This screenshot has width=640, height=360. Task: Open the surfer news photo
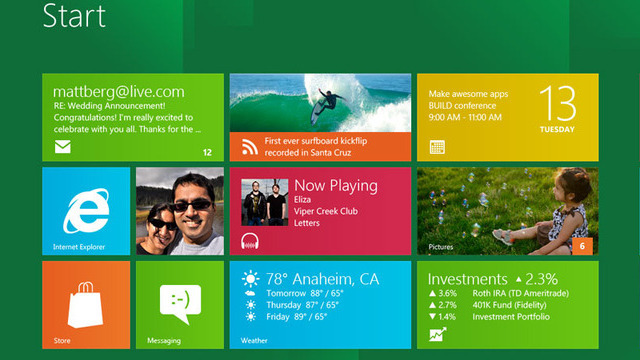pos(320,103)
